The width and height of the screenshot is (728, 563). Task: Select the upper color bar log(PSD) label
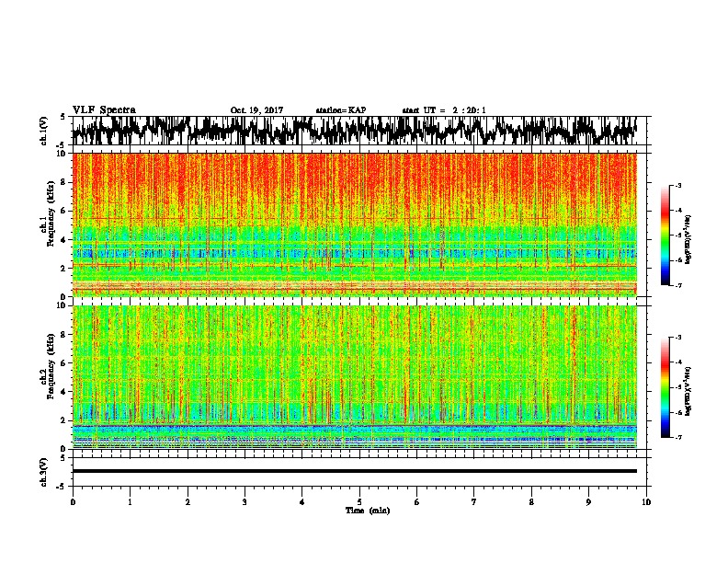coord(688,239)
